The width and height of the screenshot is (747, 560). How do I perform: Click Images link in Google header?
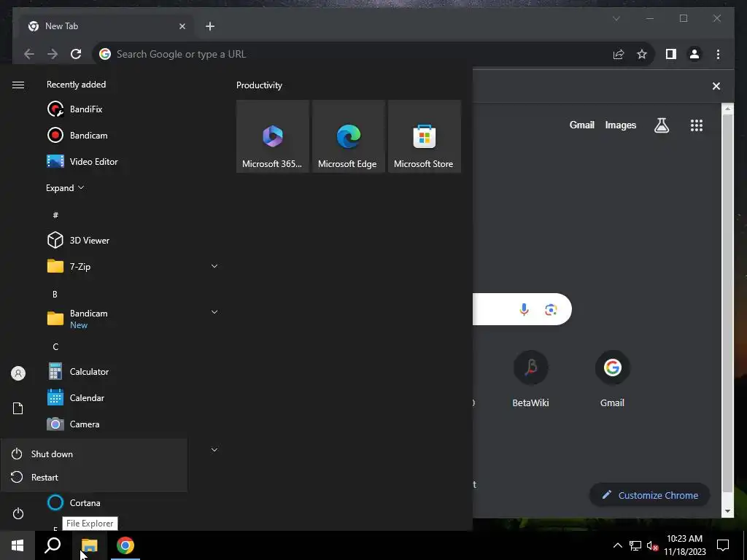[x=620, y=125]
